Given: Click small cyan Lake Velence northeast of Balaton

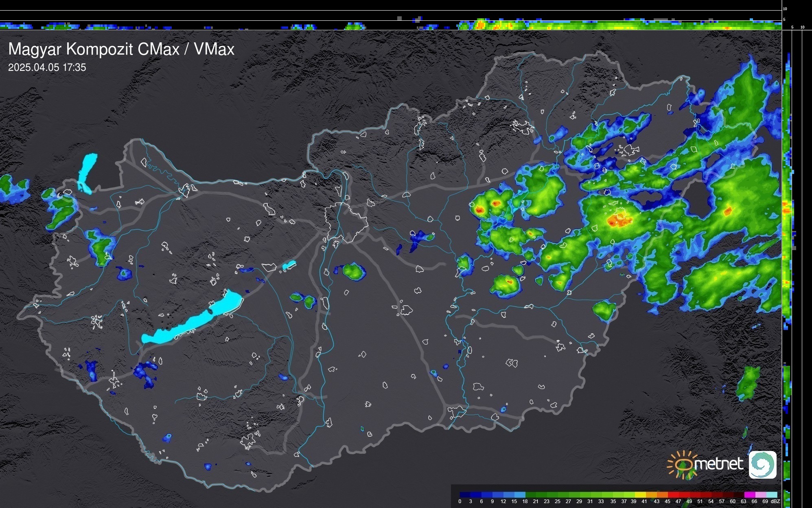Looking at the screenshot, I should tap(289, 265).
